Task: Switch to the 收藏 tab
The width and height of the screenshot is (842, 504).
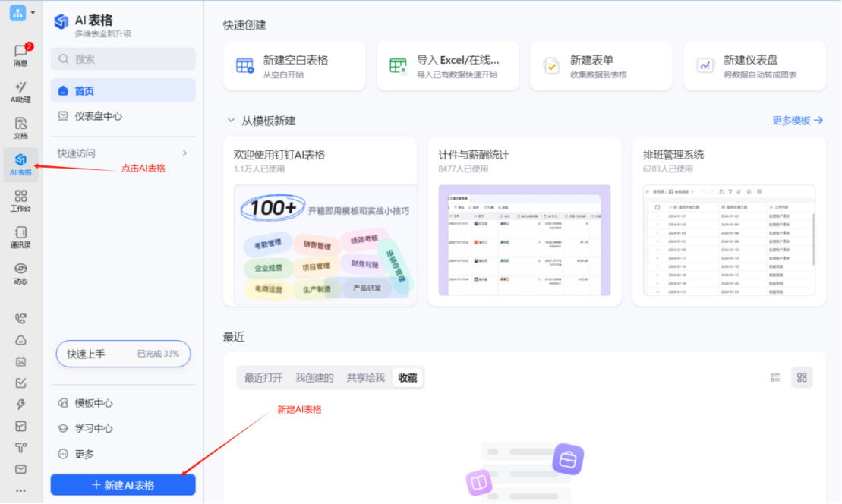Action: (x=408, y=378)
